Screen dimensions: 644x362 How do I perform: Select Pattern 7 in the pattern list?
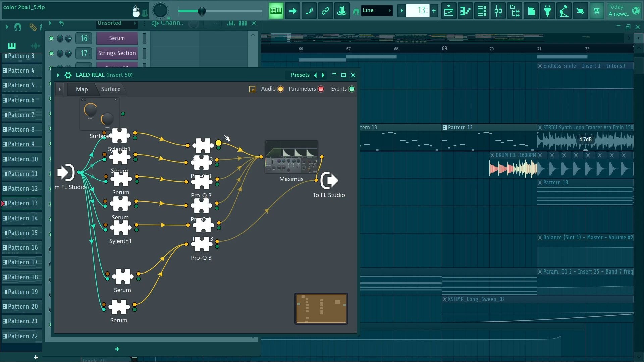(x=22, y=115)
